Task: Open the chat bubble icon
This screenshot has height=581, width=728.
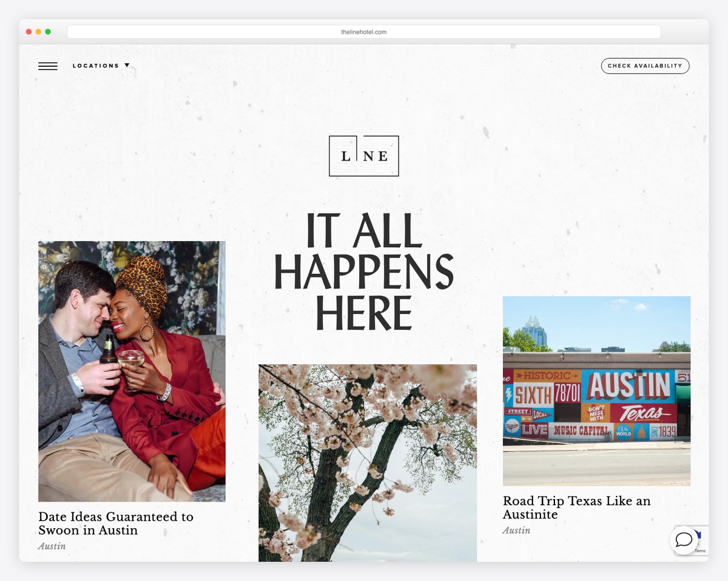Action: 684,540
